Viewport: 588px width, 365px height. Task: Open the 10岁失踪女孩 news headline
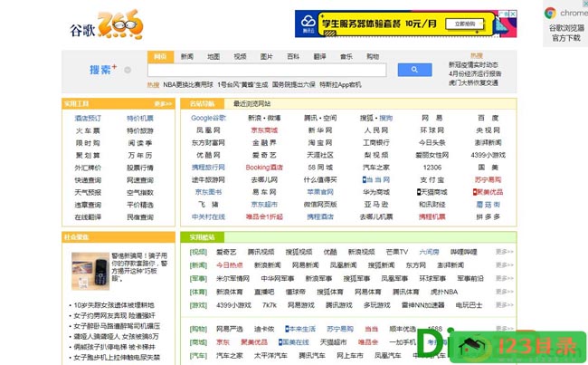[114, 305]
